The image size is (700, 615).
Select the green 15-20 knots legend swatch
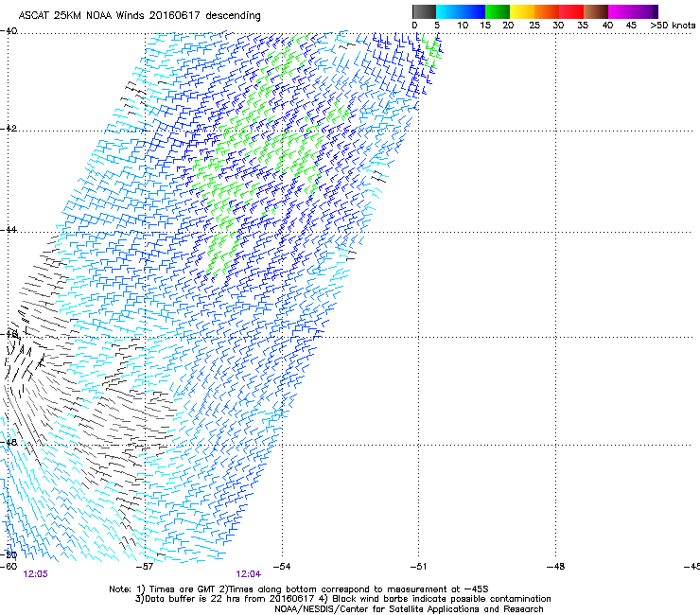point(498,11)
